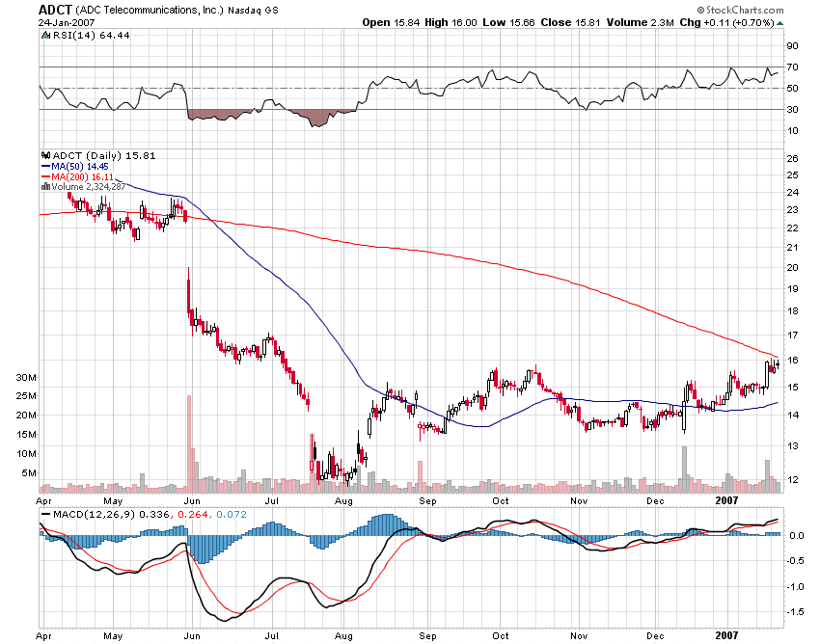This screenshot has width=820, height=644.
Task: Click the 20M volume axis label
Action: pos(26,416)
